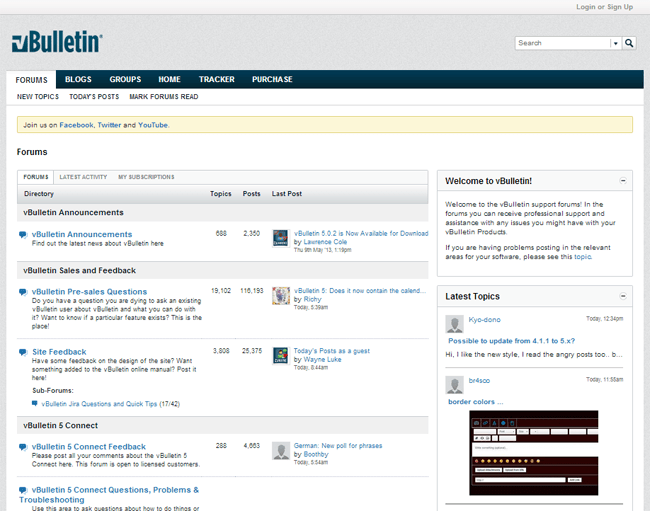Open the Site Feedback forum
650x511 pixels.
59,352
